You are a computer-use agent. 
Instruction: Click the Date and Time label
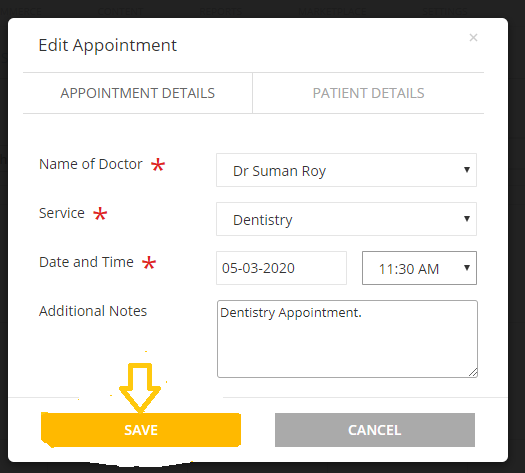click(x=86, y=262)
